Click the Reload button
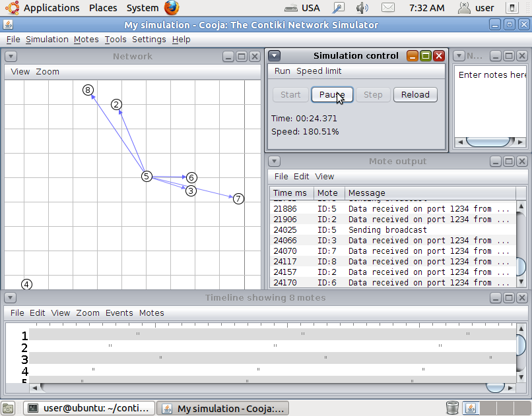This screenshot has height=416, width=532. (415, 94)
